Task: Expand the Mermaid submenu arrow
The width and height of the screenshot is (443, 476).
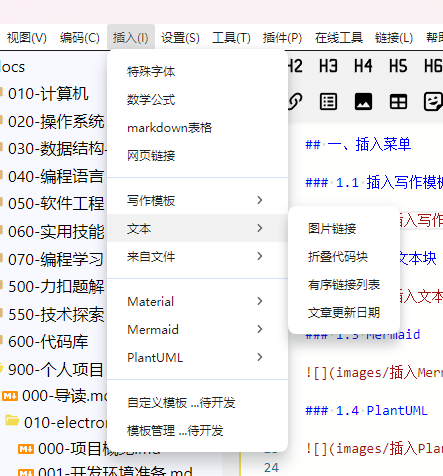Action: 260,329
